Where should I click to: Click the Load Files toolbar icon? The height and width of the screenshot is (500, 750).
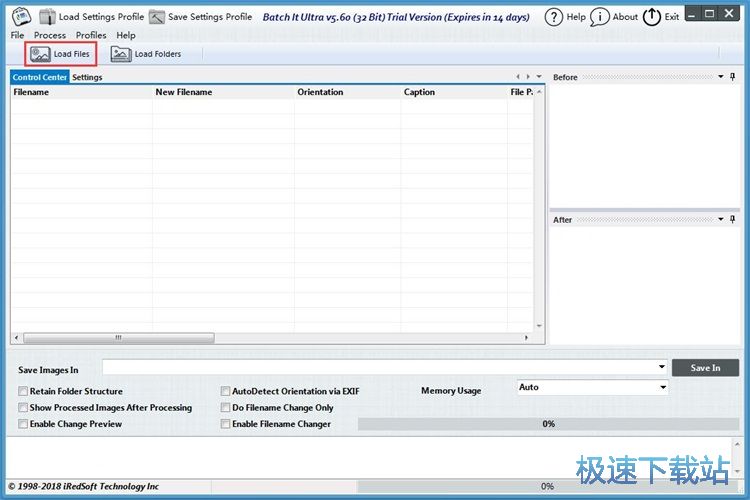point(41,54)
